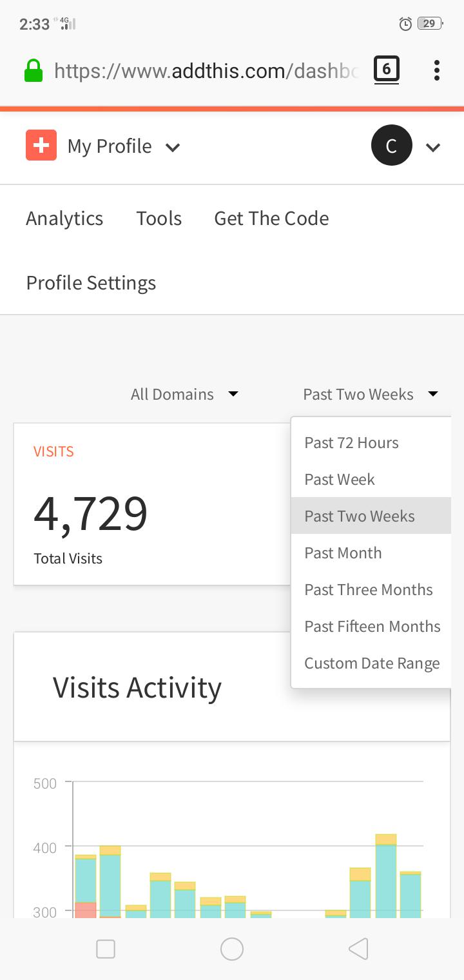Tap the Android back triangle button
Viewport: 464px width, 980px height.
pos(358,948)
